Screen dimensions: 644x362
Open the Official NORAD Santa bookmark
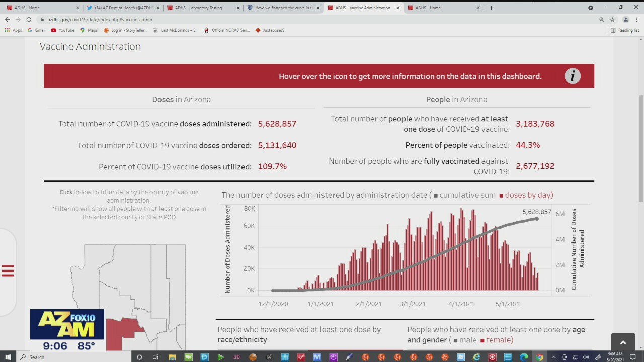226,30
